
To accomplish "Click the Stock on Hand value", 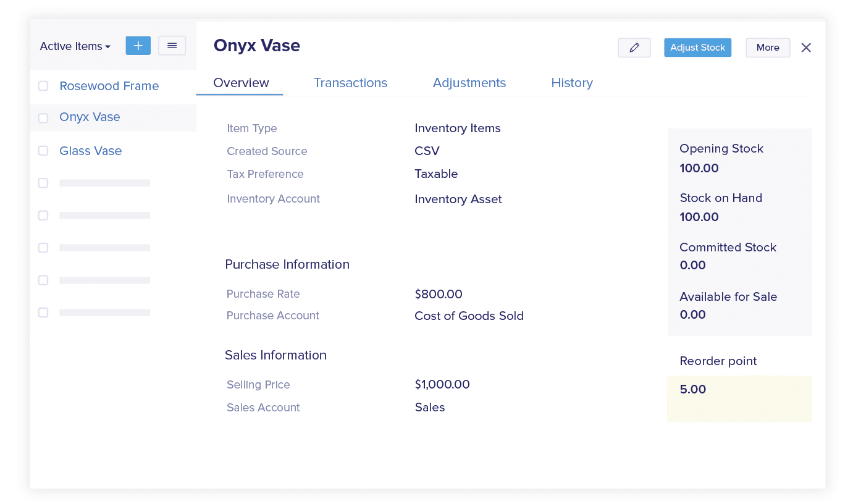I will 699,217.
